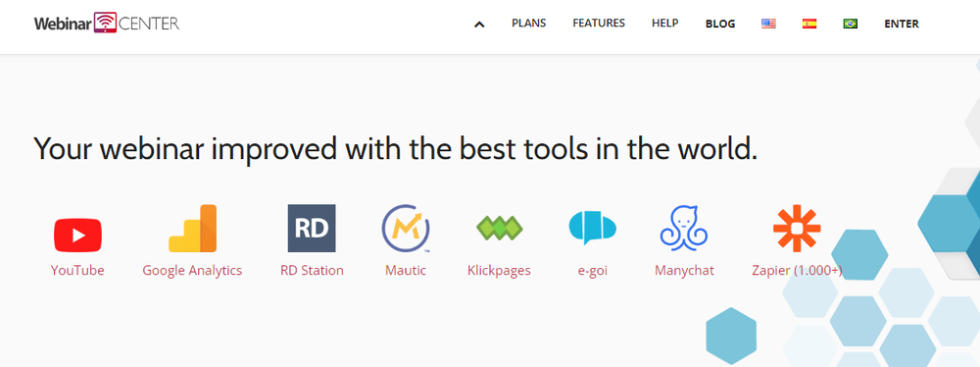Click the Mautic circular icon
This screenshot has width=980, height=367.
point(407,228)
